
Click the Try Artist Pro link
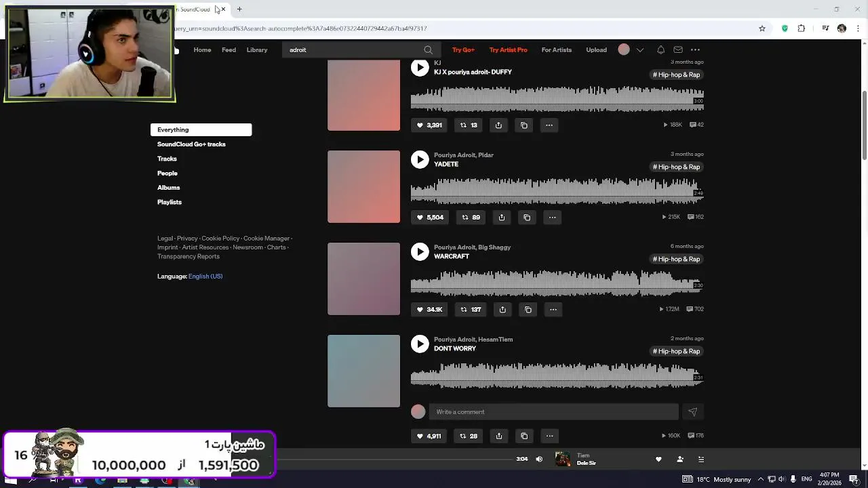[x=508, y=49]
